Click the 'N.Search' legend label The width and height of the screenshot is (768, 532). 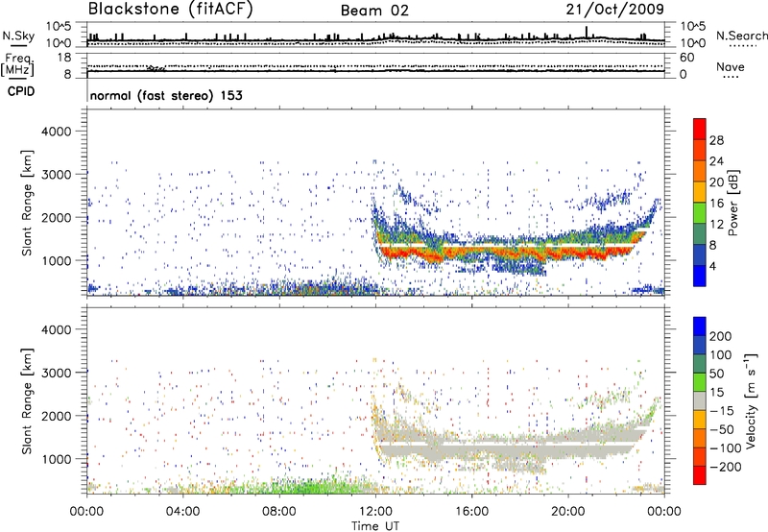point(741,36)
